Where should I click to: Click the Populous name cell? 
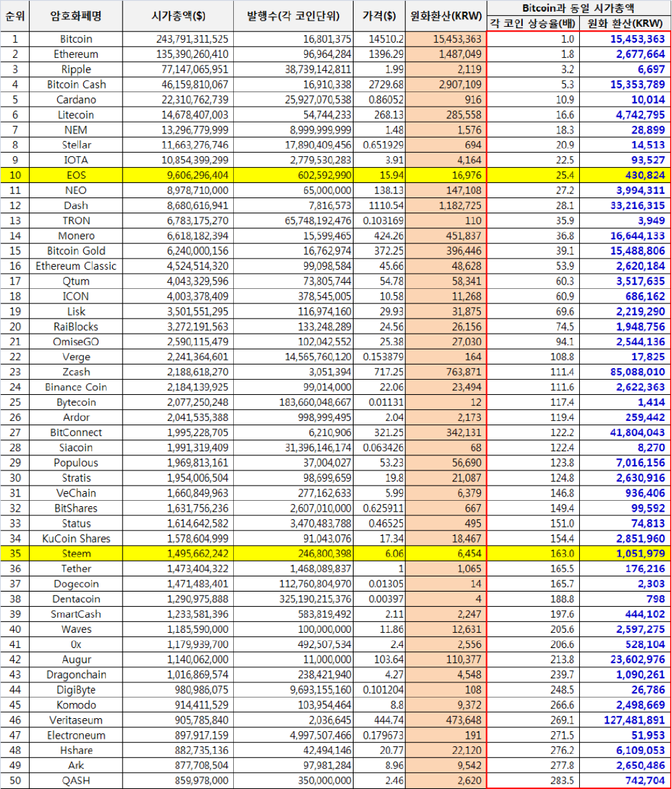(76, 462)
